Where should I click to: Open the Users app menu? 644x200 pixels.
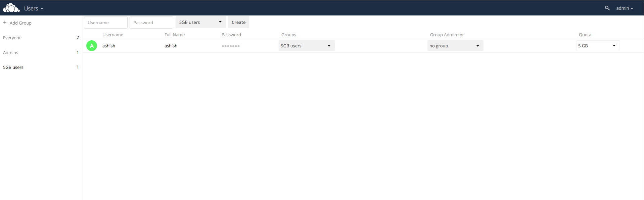click(x=34, y=8)
